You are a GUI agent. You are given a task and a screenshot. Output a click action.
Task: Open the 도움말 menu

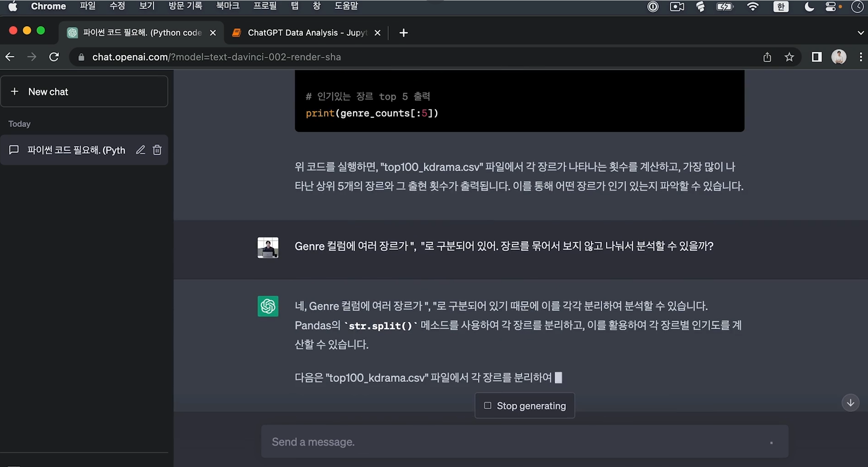click(346, 6)
